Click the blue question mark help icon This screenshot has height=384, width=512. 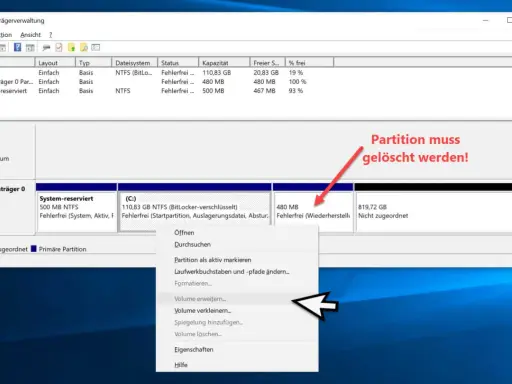pos(17,47)
